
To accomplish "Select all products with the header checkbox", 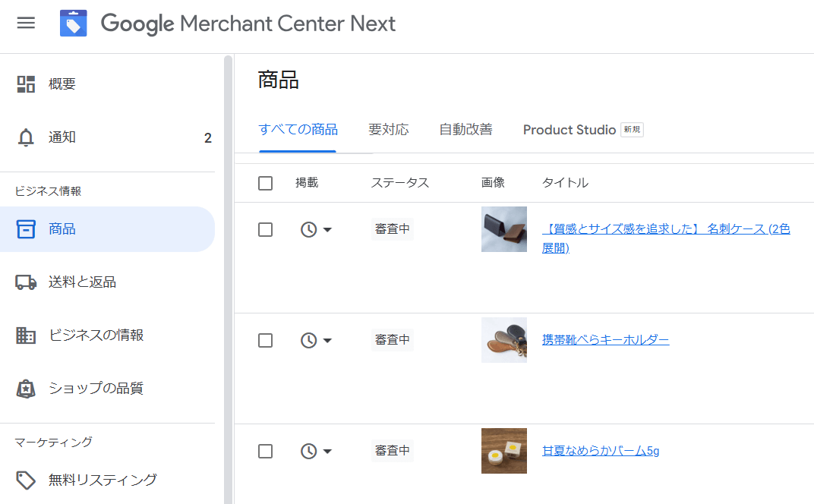I will coord(265,182).
